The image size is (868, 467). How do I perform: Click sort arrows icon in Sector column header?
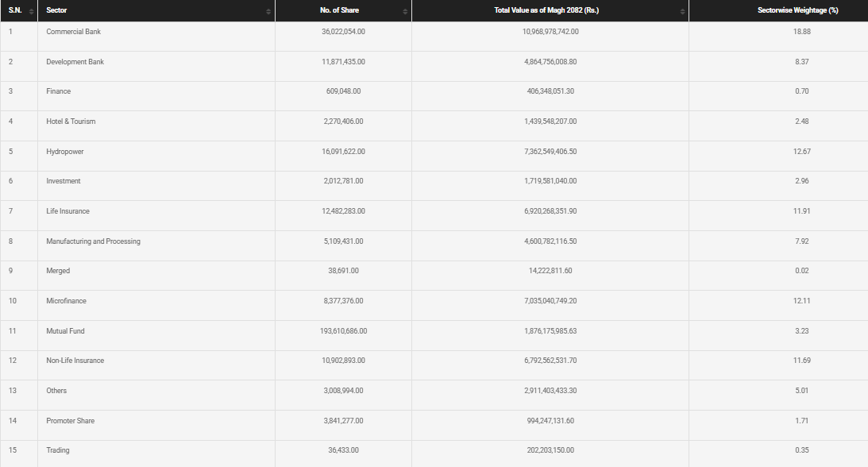click(268, 11)
